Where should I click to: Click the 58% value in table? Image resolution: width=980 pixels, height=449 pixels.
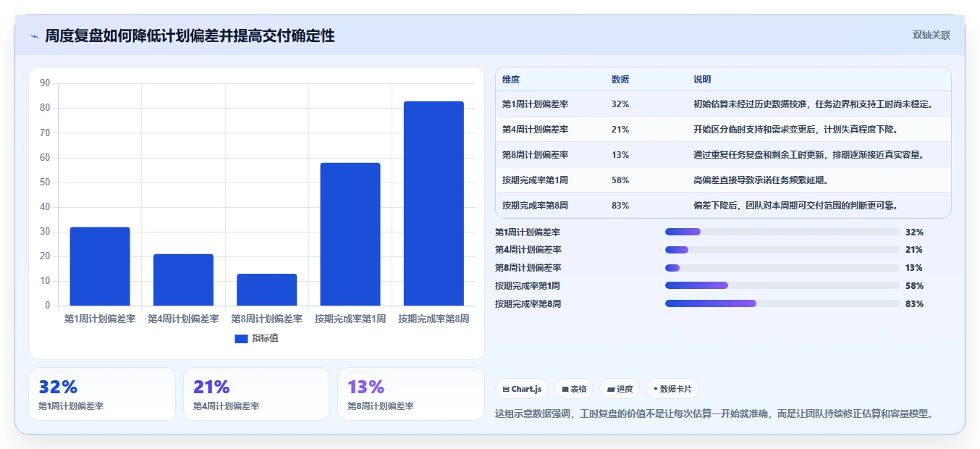[620, 180]
